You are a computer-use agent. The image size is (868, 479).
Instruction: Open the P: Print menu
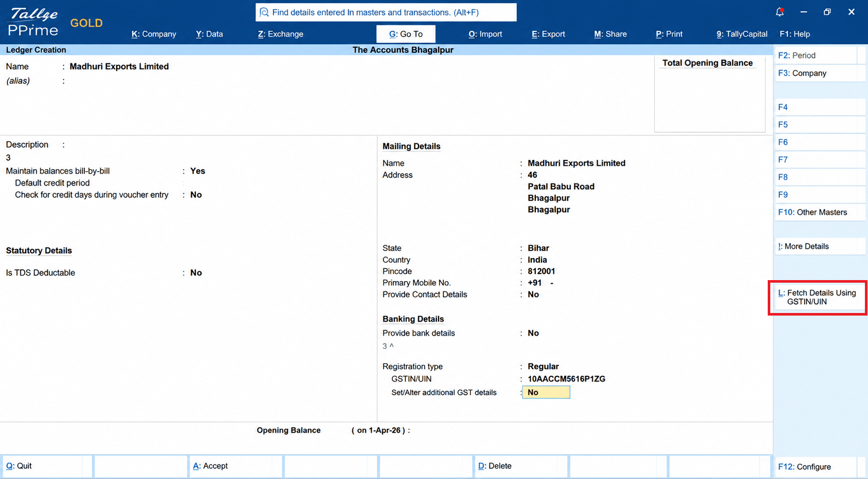tap(669, 34)
